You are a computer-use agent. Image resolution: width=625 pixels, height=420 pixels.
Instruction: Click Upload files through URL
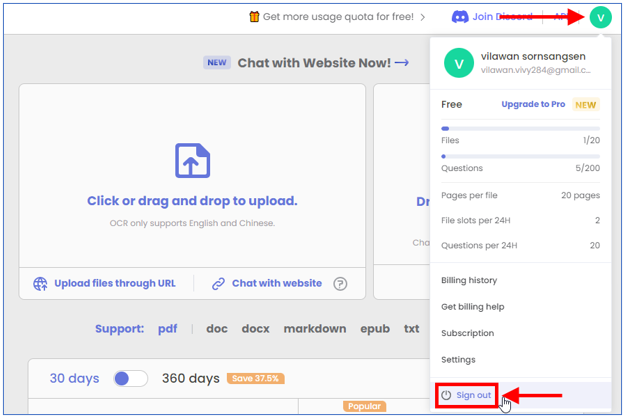[x=115, y=284]
